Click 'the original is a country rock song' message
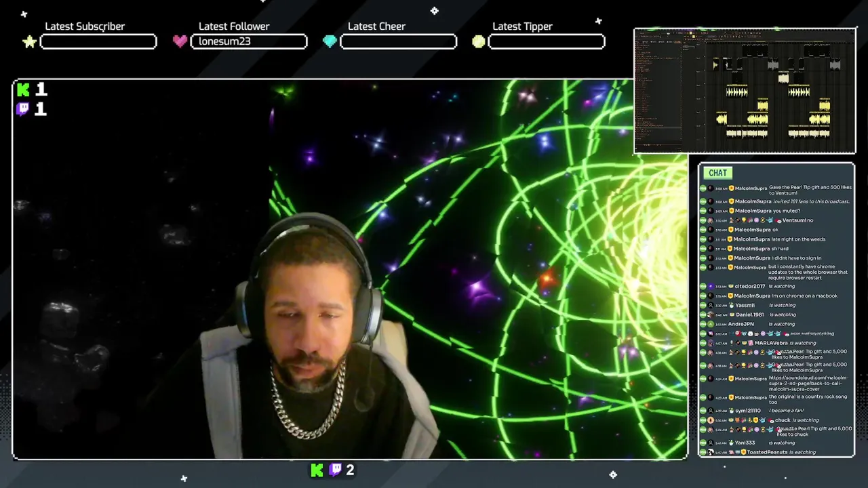 pos(808,399)
